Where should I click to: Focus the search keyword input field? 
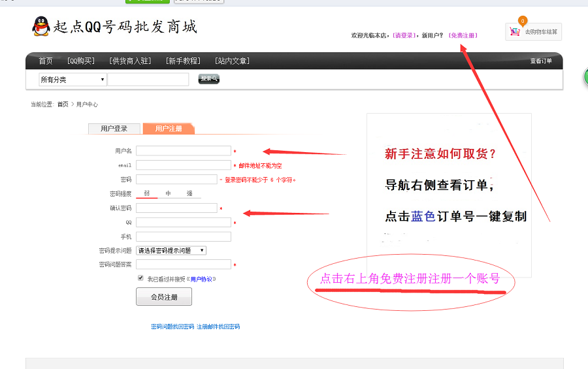(x=148, y=80)
